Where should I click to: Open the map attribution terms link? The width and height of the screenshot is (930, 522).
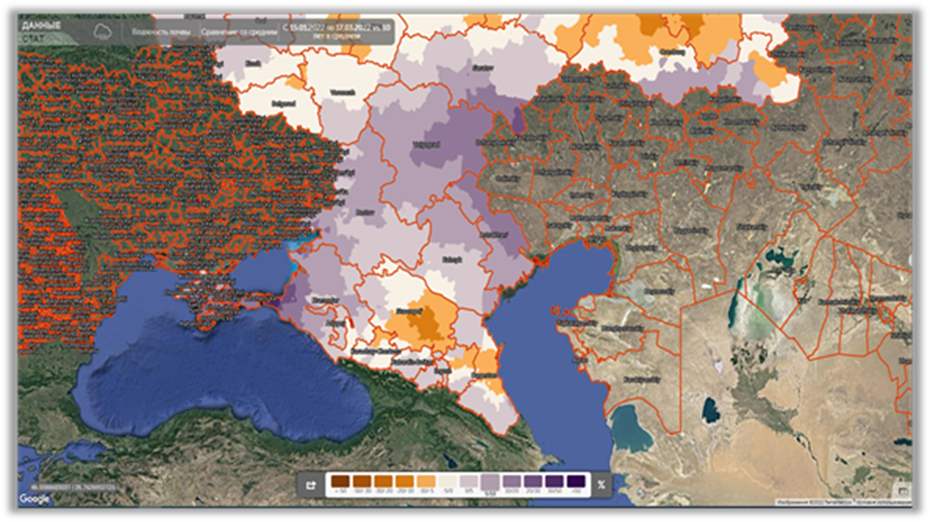[x=880, y=501]
